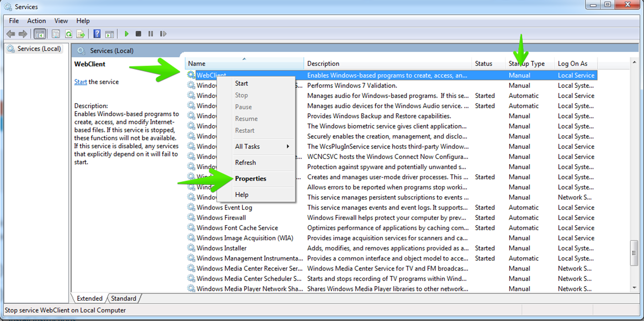Click the Refresh toolbar icon
644x321 pixels.
pyautogui.click(x=69, y=34)
